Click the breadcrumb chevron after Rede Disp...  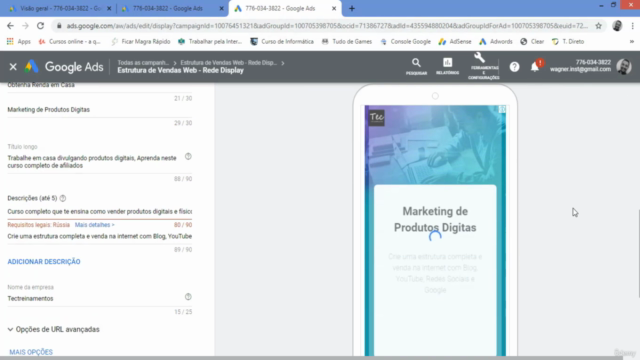(282, 63)
